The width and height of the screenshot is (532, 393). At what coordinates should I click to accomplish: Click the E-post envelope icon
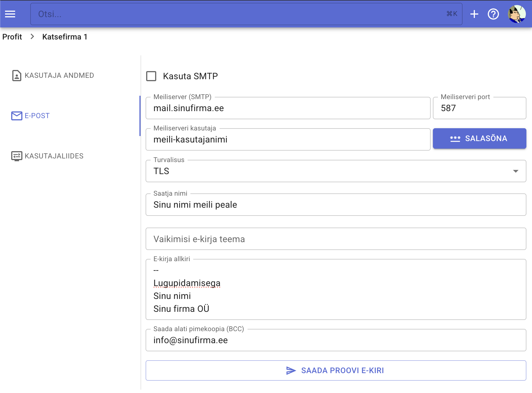[x=17, y=116]
